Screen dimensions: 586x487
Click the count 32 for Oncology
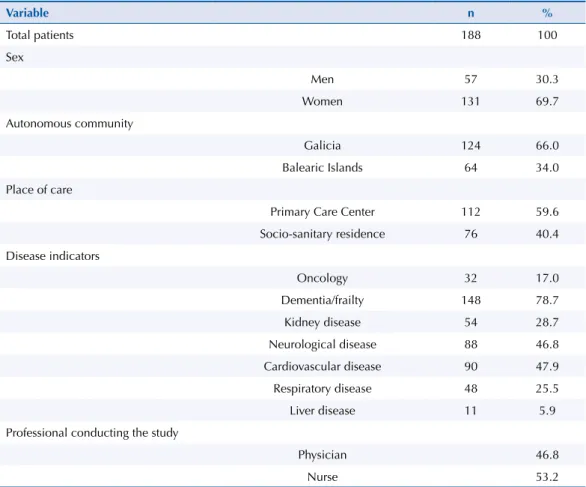click(471, 278)
